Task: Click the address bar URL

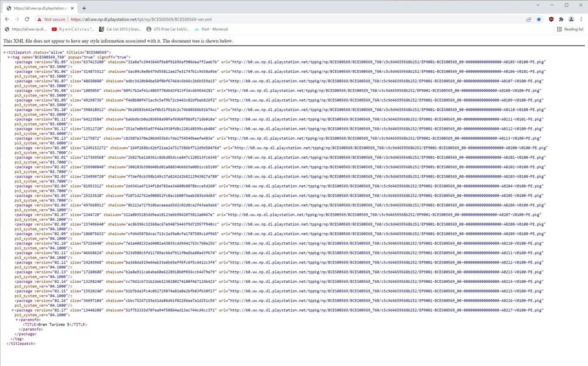Action: 141,19
